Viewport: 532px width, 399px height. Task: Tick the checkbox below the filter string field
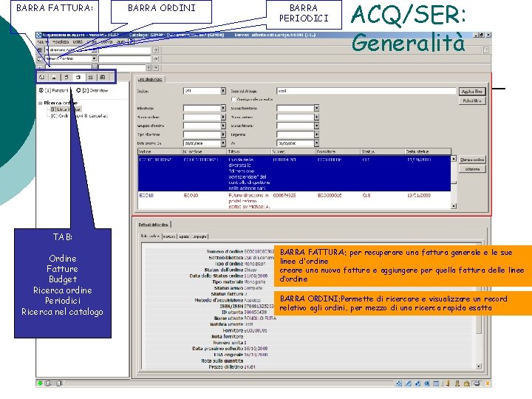click(233, 100)
